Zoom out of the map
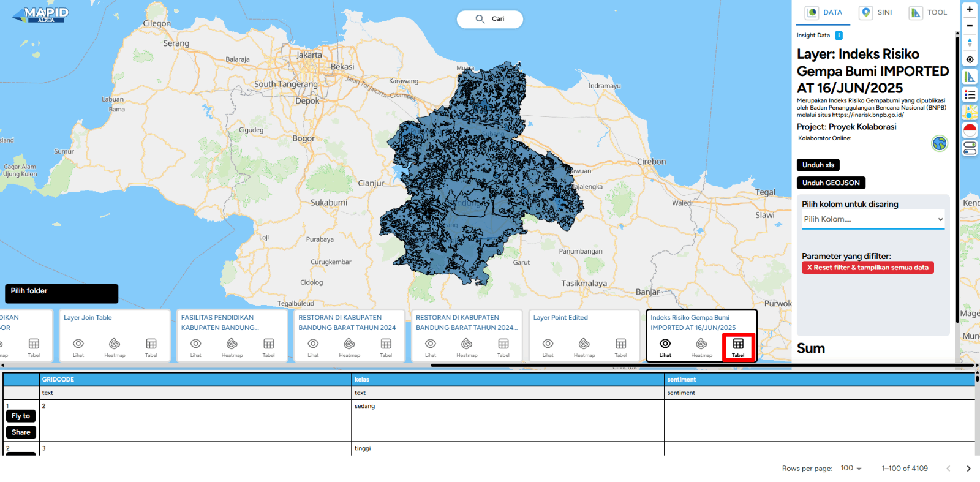980x482 pixels. coord(970,26)
